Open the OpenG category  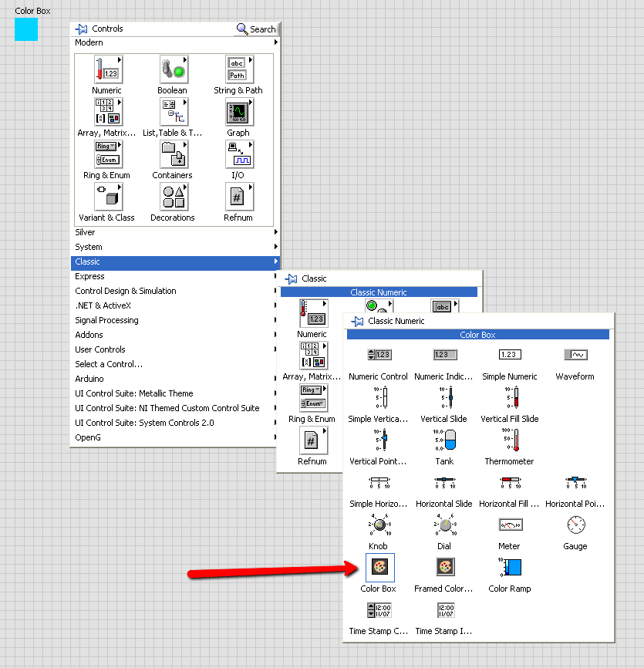(x=174, y=437)
